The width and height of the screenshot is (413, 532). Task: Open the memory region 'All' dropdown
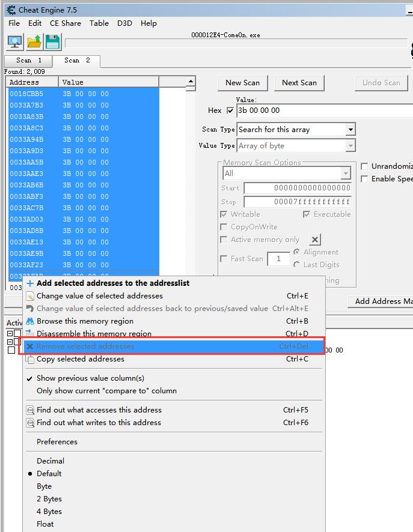point(345,174)
